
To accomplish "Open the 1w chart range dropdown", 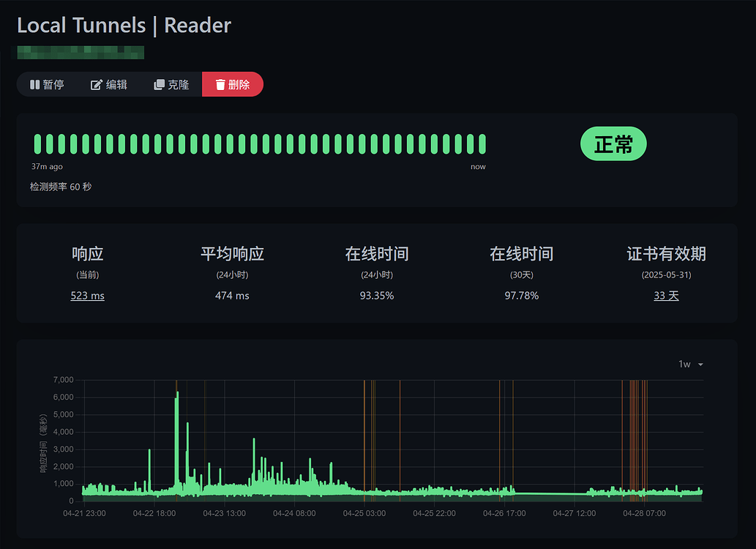I will coord(690,365).
